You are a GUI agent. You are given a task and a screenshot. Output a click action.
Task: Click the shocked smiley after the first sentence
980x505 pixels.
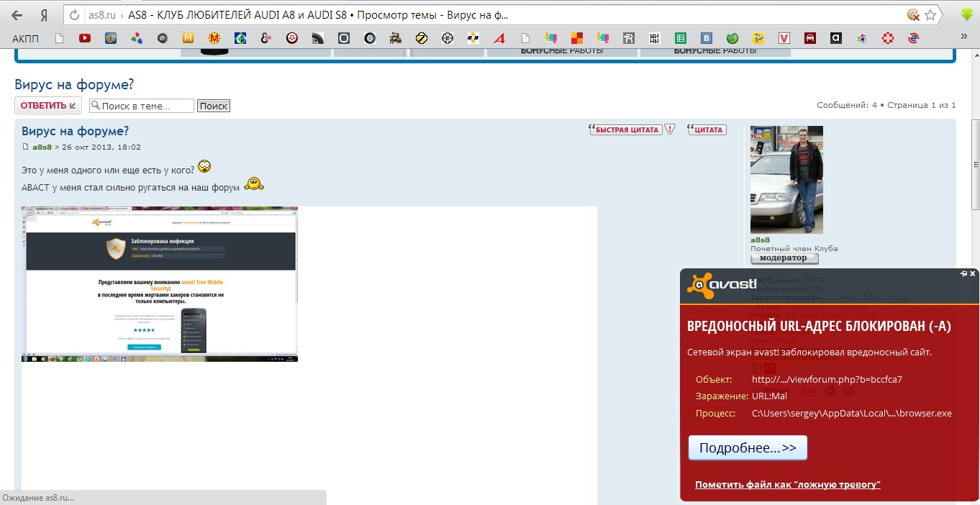pyautogui.click(x=204, y=168)
